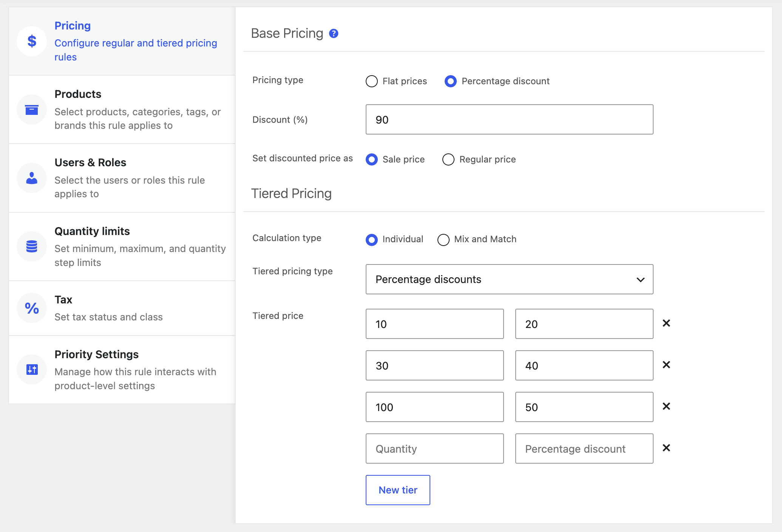Open the Pricing tab
782x532 pixels.
(122, 41)
